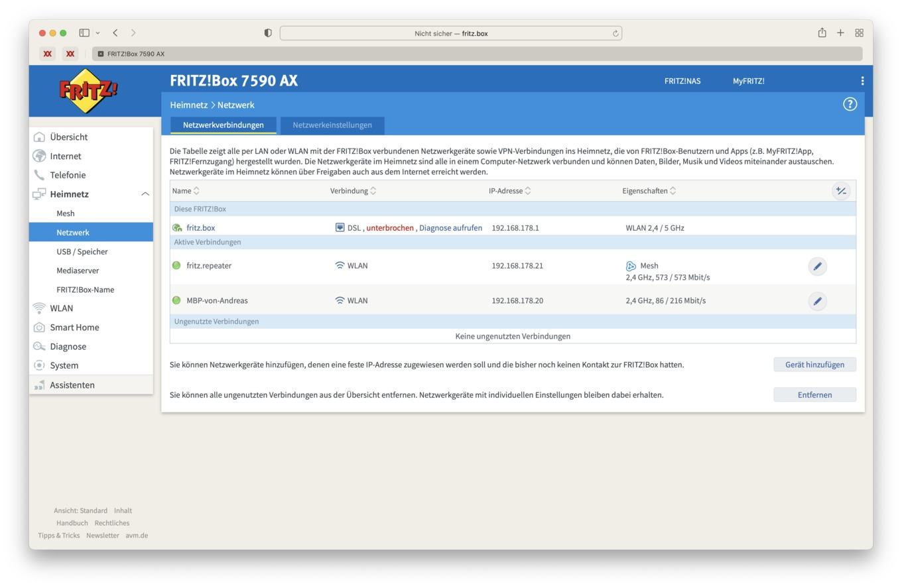Click the Mesh icon in fritz.repeater row

pyautogui.click(x=631, y=266)
